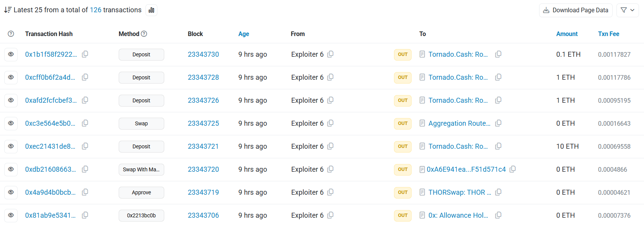This screenshot has height=225, width=644.
Task: Copy transaction hash 0x4a9d4b0bcb
Action: click(x=85, y=192)
